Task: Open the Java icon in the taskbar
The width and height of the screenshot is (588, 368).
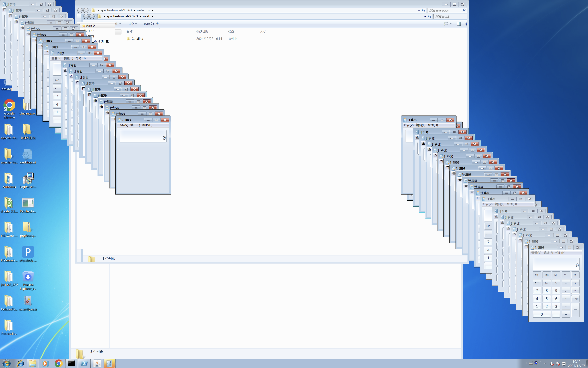Action: [97, 363]
